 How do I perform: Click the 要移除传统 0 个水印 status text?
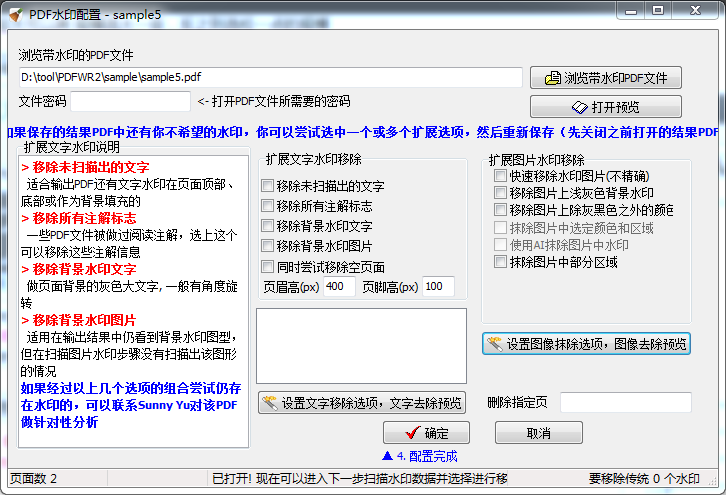click(644, 478)
